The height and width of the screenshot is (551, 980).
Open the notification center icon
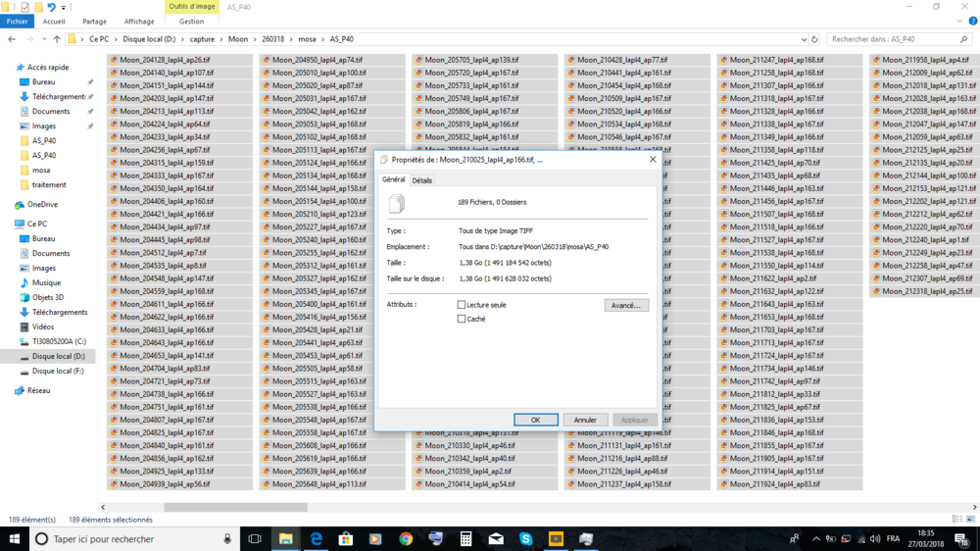[962, 538]
